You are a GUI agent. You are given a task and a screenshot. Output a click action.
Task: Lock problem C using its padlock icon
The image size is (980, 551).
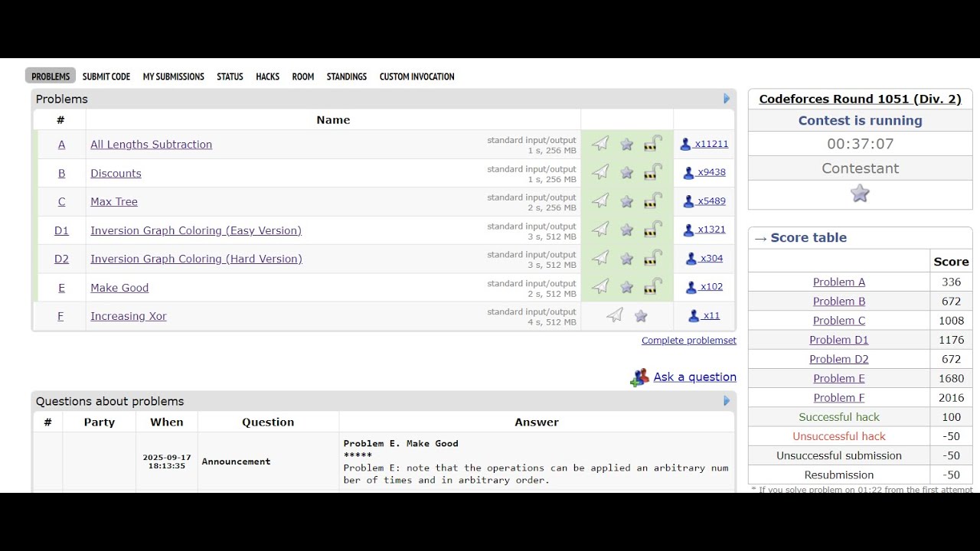pos(653,201)
